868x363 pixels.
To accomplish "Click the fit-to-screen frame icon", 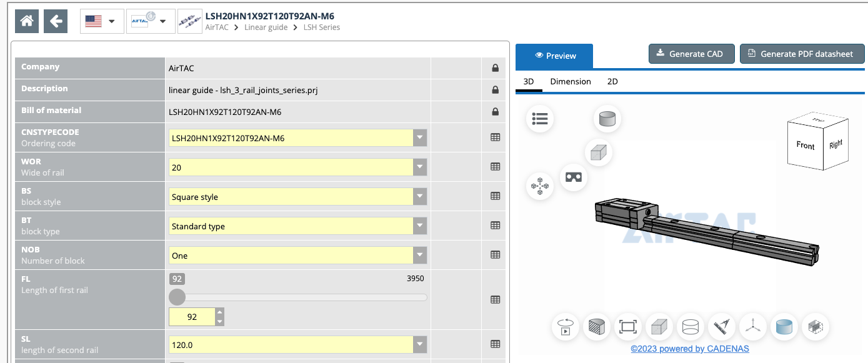I will point(628,326).
